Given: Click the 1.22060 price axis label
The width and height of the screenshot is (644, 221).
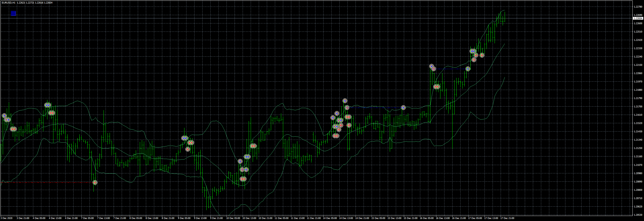Looking at the screenshot, I should (637, 73).
